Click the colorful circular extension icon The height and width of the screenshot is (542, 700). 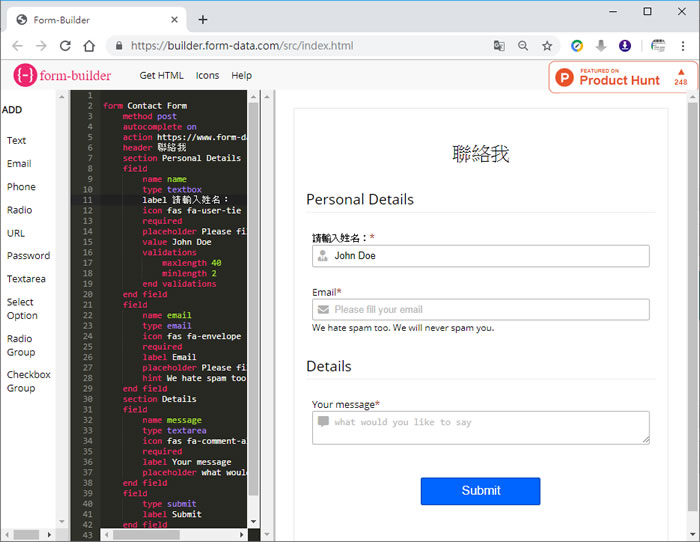[x=577, y=46]
